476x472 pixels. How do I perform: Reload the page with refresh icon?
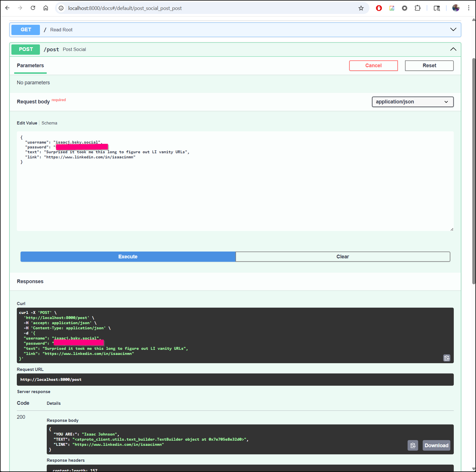(x=33, y=8)
